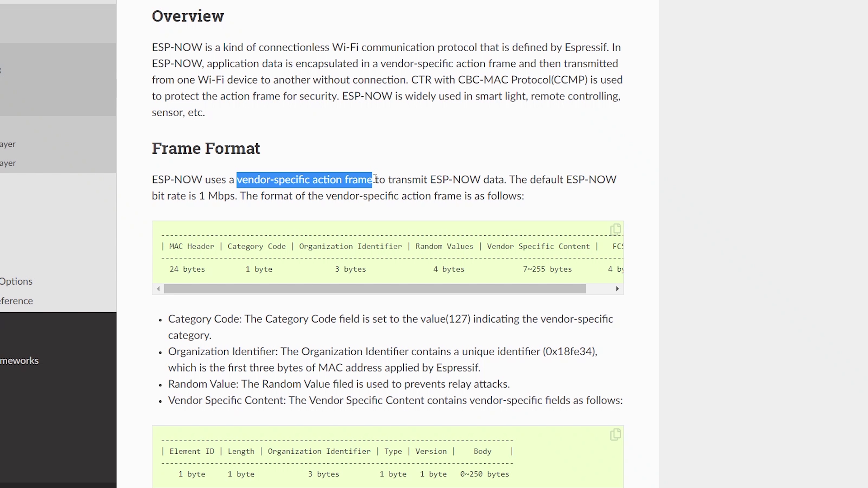Click 'Organization Identifier' in the first table
Viewport: 868px width, 488px height.
350,246
